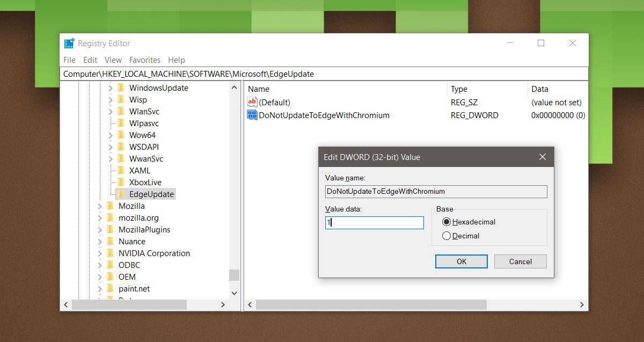Expand the Mozilla key

click(x=100, y=206)
